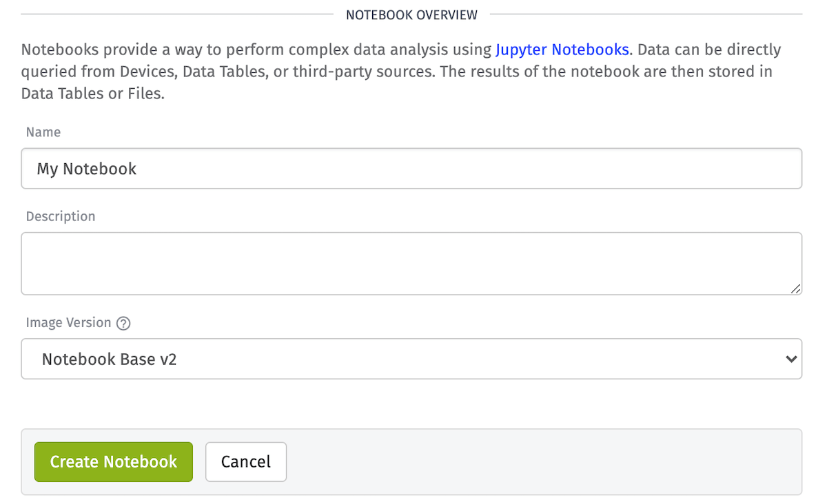
Task: Click the Create Notebook button
Action: 114,462
